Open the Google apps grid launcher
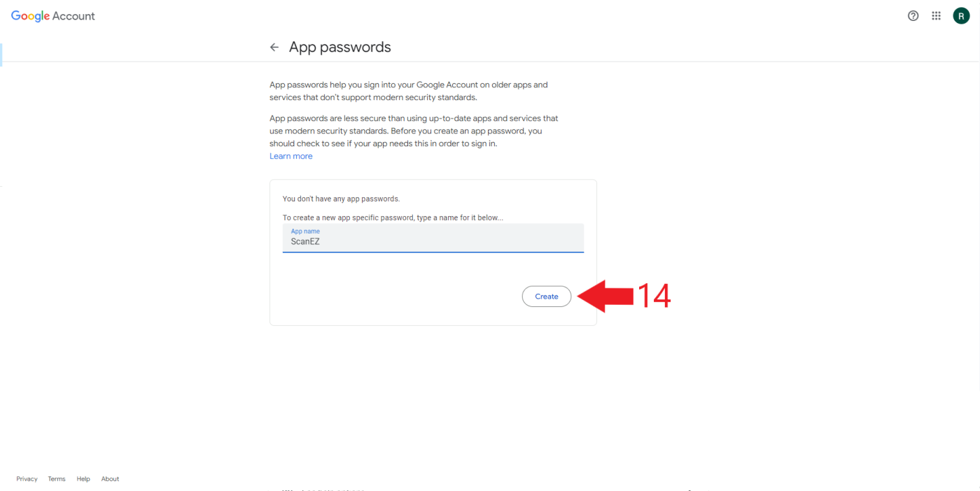The height and width of the screenshot is (491, 980). (936, 16)
